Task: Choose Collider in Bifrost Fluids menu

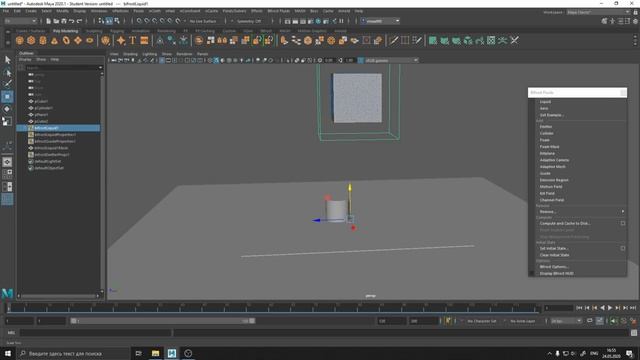Action: click(547, 133)
